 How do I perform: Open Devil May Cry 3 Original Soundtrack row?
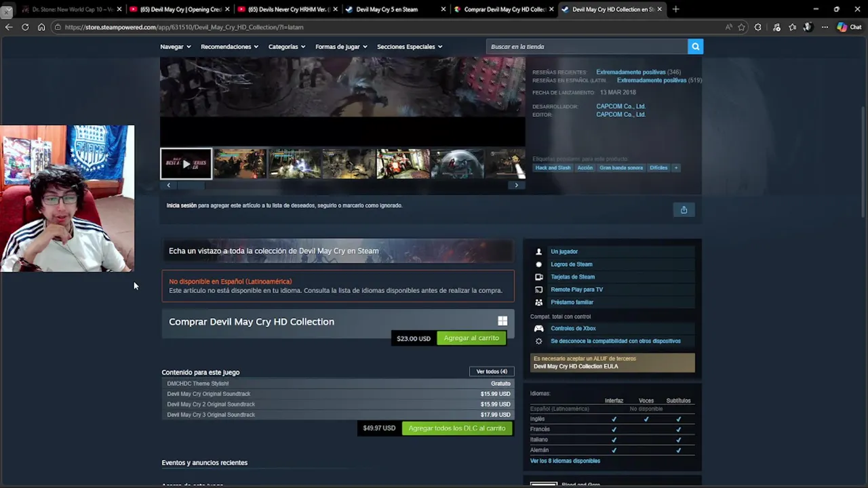tap(338, 415)
